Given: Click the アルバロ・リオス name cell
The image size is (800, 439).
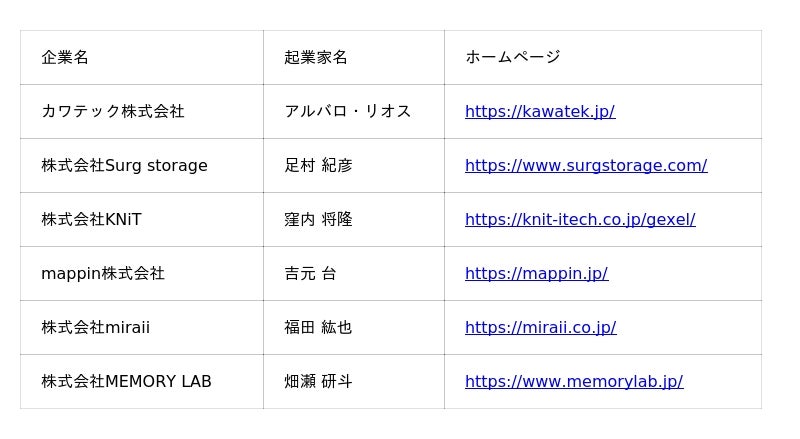Looking at the screenshot, I should pyautogui.click(x=348, y=111).
